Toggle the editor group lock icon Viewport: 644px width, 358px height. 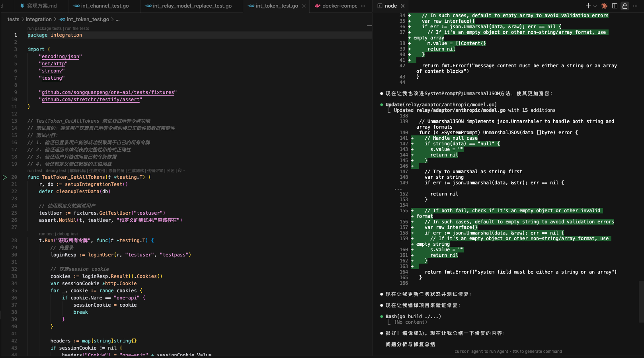click(625, 6)
